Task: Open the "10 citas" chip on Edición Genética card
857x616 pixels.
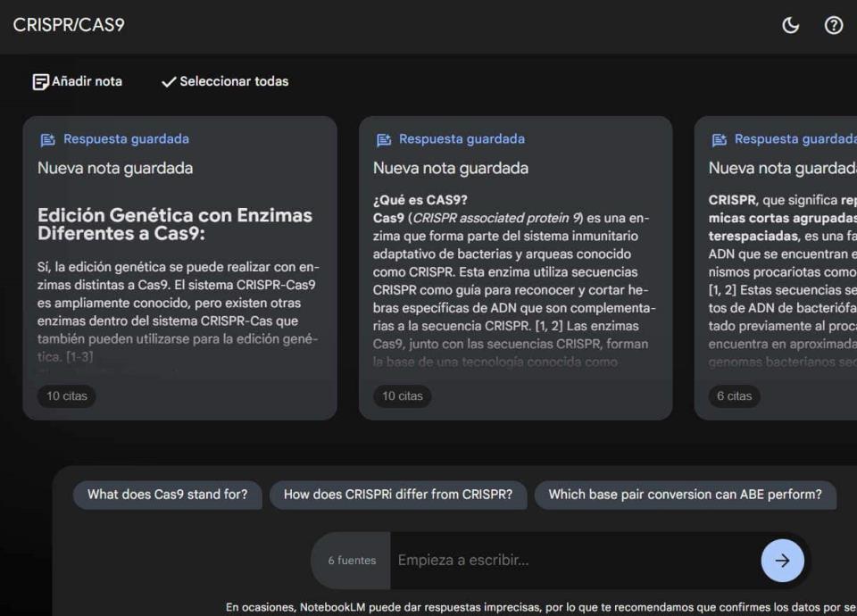Action: tap(67, 395)
